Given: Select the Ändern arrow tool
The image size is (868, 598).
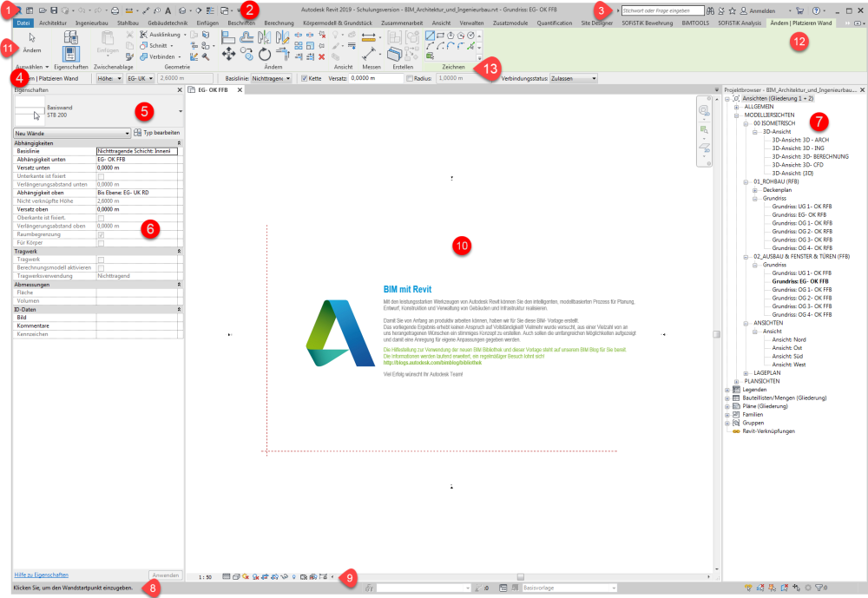Looking at the screenshot, I should (x=32, y=42).
